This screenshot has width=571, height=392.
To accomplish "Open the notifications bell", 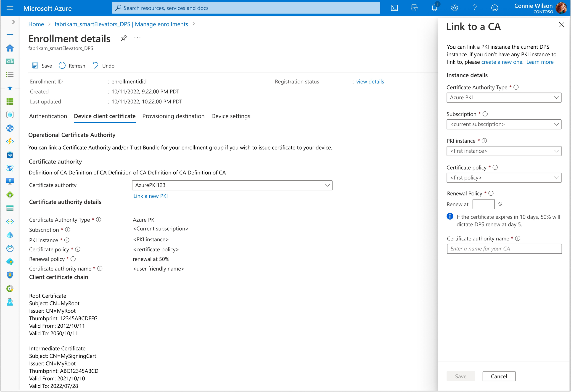I will (x=434, y=8).
